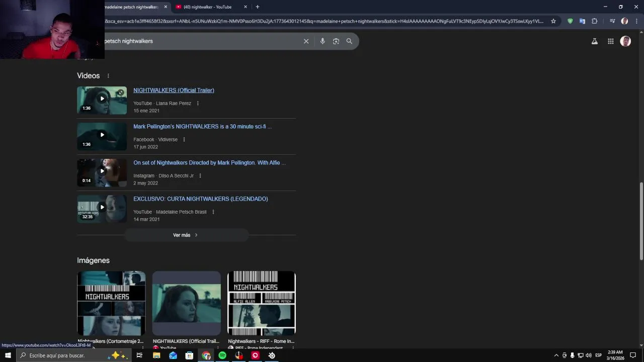Open the clock showing 2:39 AM

[x=615, y=355]
